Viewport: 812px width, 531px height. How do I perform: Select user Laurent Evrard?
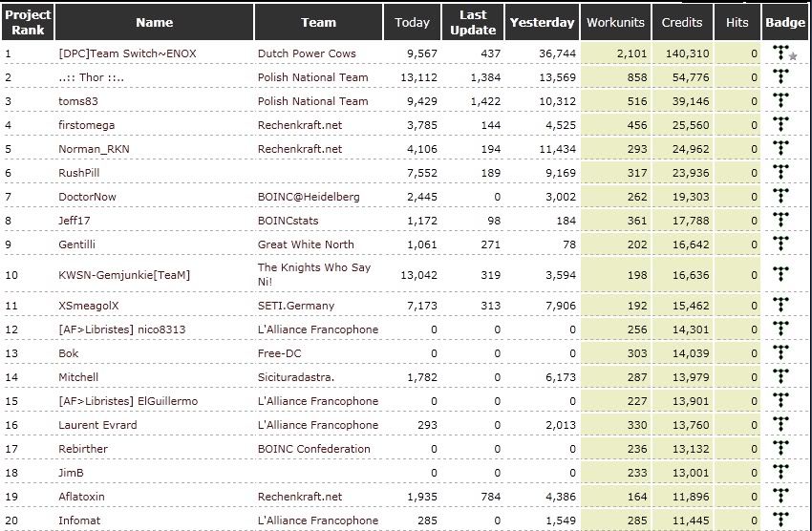point(97,425)
